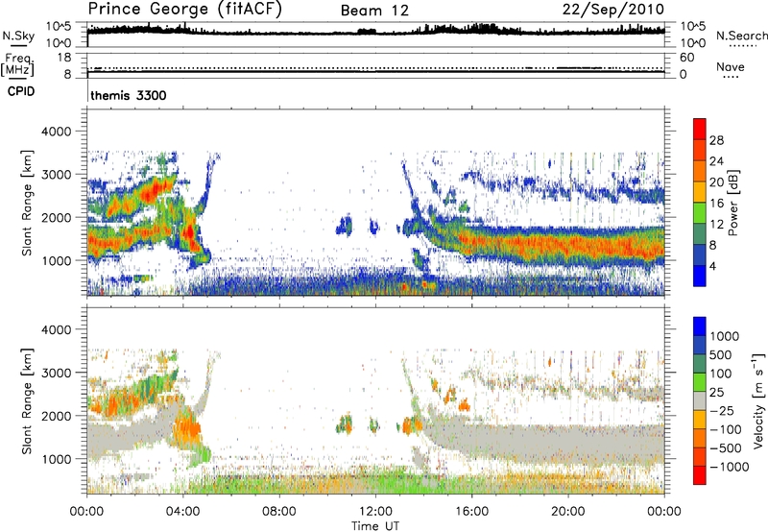Image resolution: width=768 pixels, height=532 pixels.
Task: Click the "−1000" tick on Velocity colorbar
Action: [x=729, y=467]
